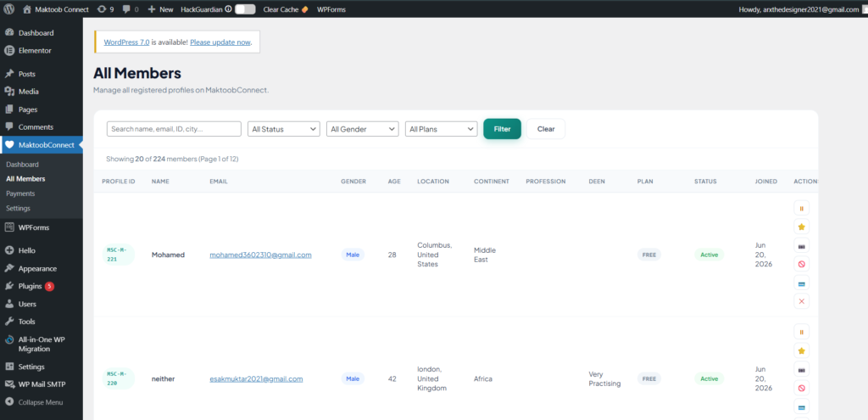Pause Mohamed's account with the pause icon
This screenshot has width=868, height=420.
[x=801, y=209]
